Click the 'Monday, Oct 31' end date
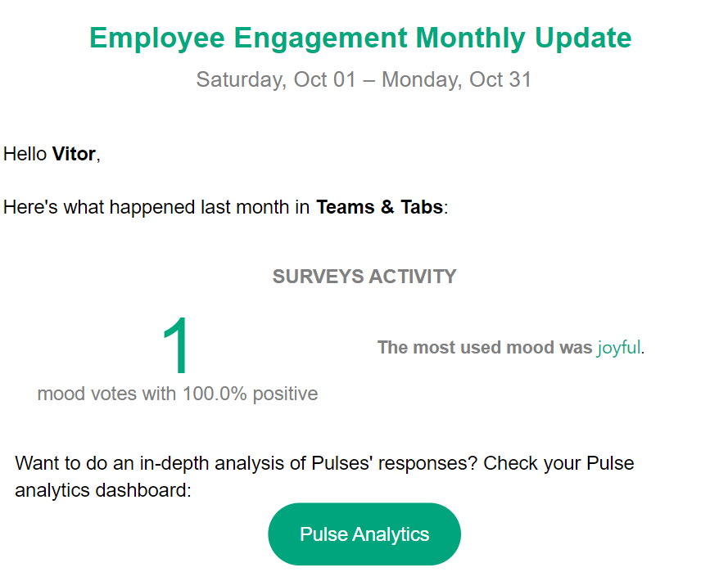The height and width of the screenshot is (572, 728). click(456, 79)
